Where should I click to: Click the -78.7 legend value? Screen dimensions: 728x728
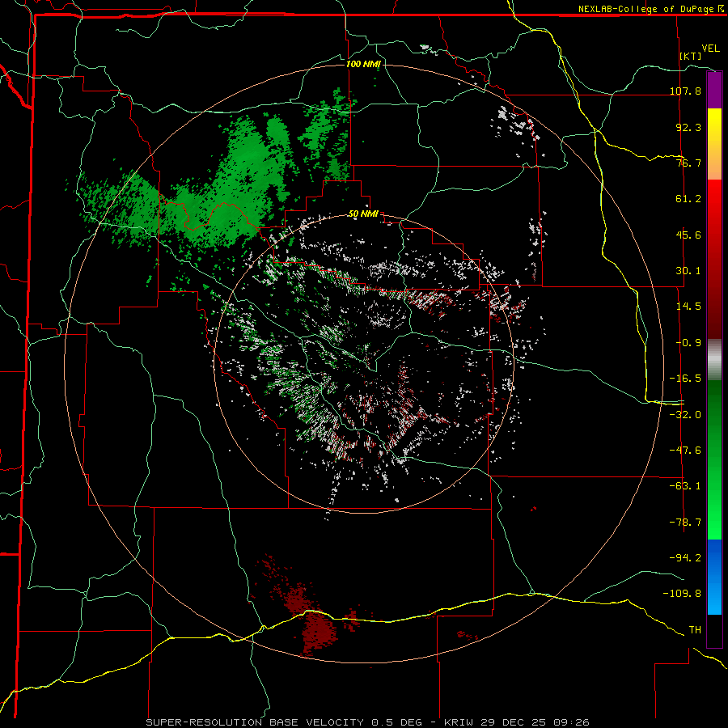click(x=686, y=523)
